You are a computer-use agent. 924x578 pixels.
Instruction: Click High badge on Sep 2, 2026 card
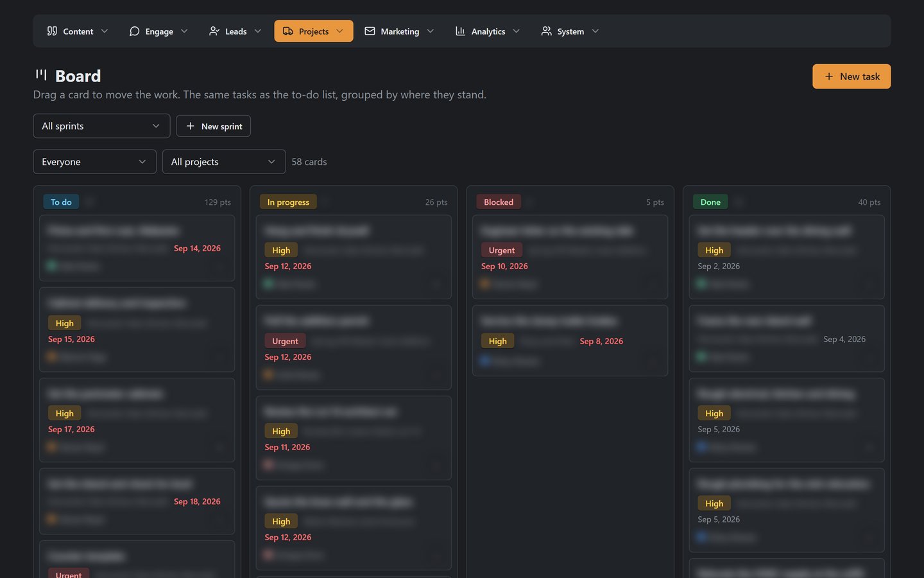click(714, 250)
